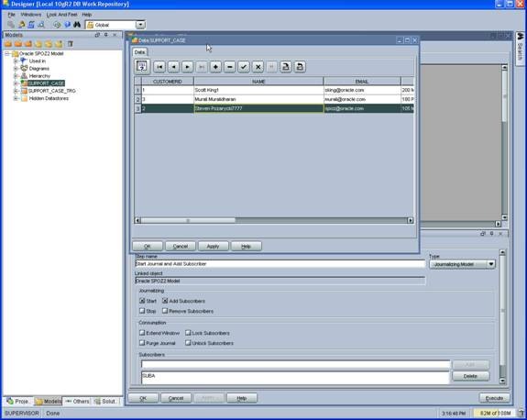
Task: Delete the row with minus icon
Action: [229, 67]
